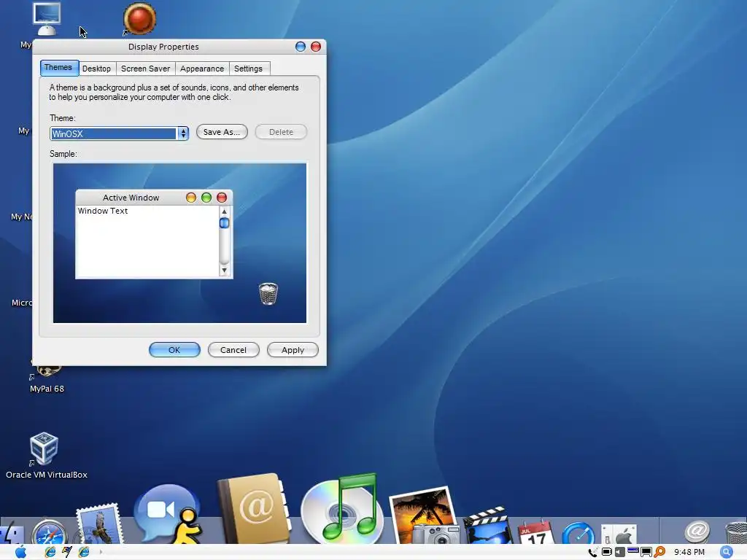Click the Delete button
Viewport: 747px width, 560px height.
(281, 132)
